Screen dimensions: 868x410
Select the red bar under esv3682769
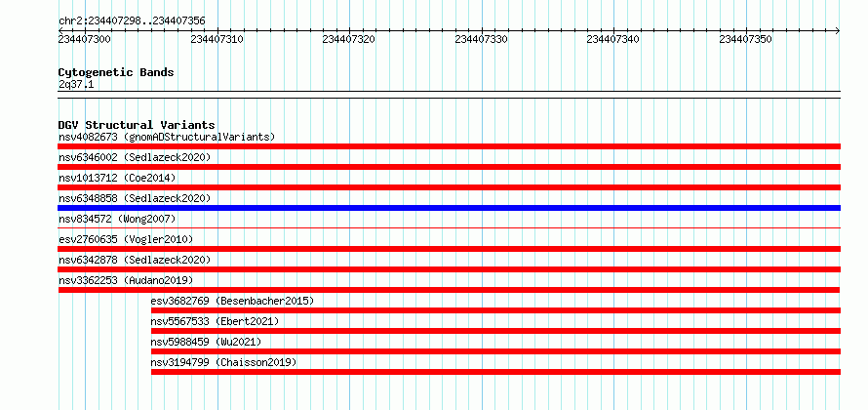pos(495,310)
